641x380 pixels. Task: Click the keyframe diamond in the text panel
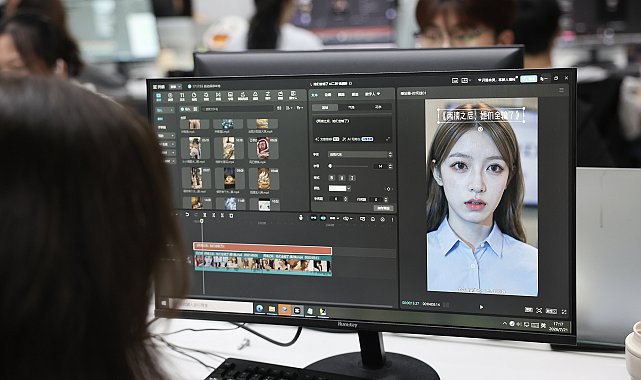coord(388,189)
